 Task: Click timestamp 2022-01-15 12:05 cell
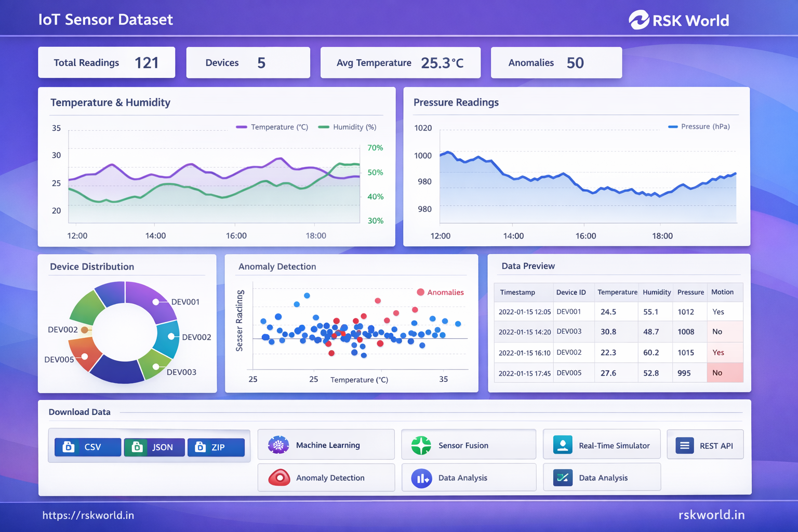coord(524,312)
